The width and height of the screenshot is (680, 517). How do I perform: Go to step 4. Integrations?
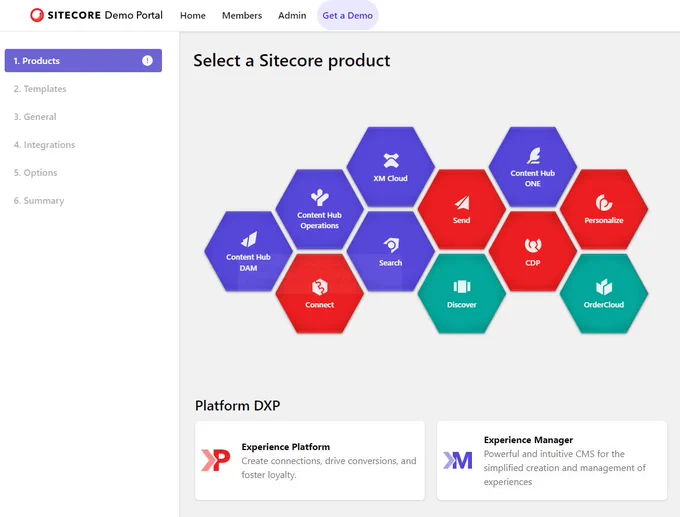coord(44,145)
